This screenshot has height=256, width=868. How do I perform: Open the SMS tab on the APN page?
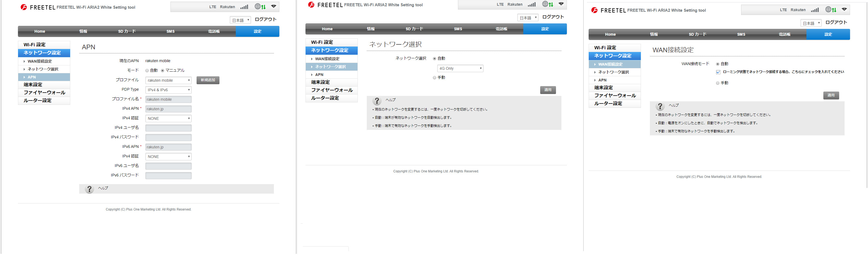tap(170, 31)
